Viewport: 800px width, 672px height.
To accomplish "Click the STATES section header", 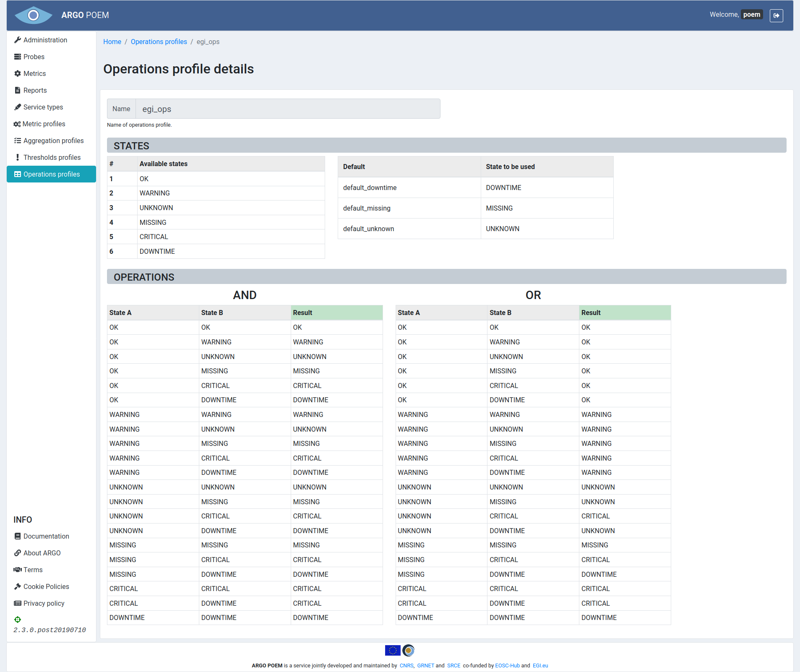I will click(x=446, y=145).
